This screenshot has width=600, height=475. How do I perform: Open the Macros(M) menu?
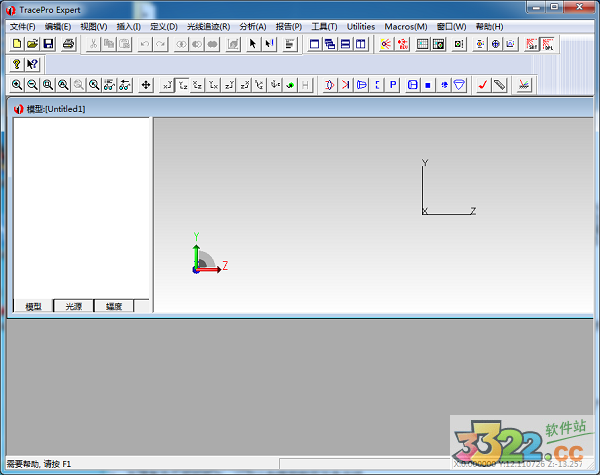tap(405, 26)
